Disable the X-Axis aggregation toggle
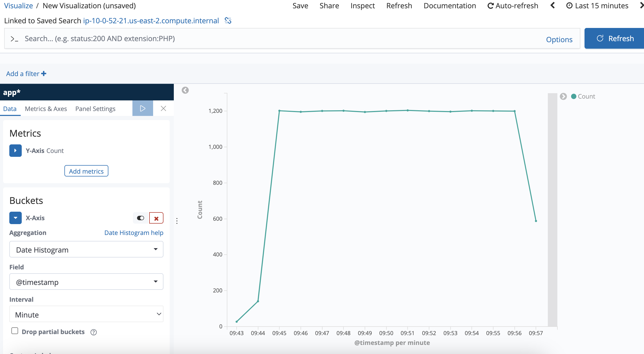This screenshot has height=354, width=644. point(140,218)
